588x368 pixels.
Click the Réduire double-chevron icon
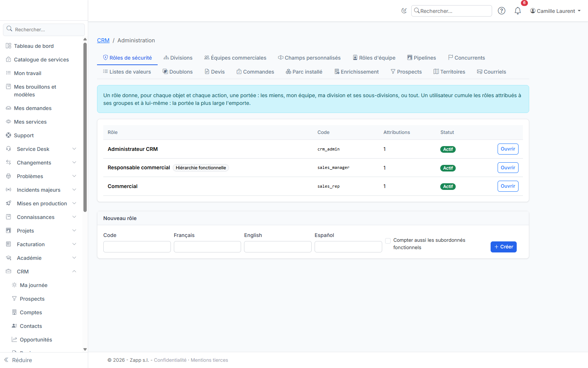(6, 360)
